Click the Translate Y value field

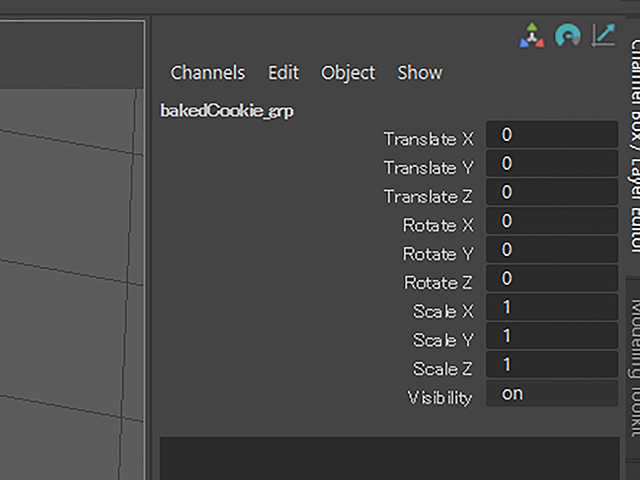[x=551, y=164]
